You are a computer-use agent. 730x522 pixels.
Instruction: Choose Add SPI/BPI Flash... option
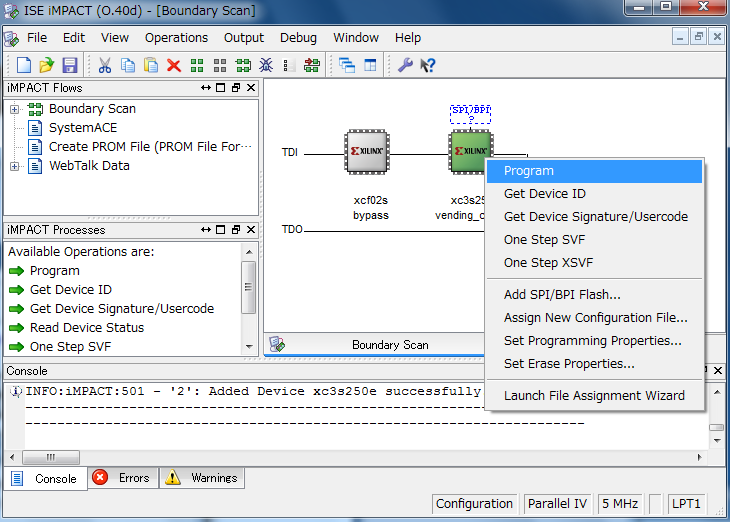pyautogui.click(x=594, y=295)
